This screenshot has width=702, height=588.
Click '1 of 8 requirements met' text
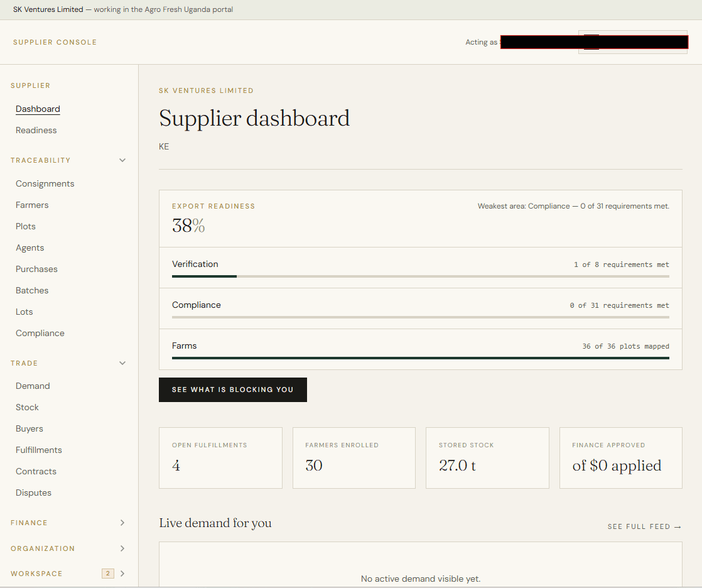coord(622,264)
